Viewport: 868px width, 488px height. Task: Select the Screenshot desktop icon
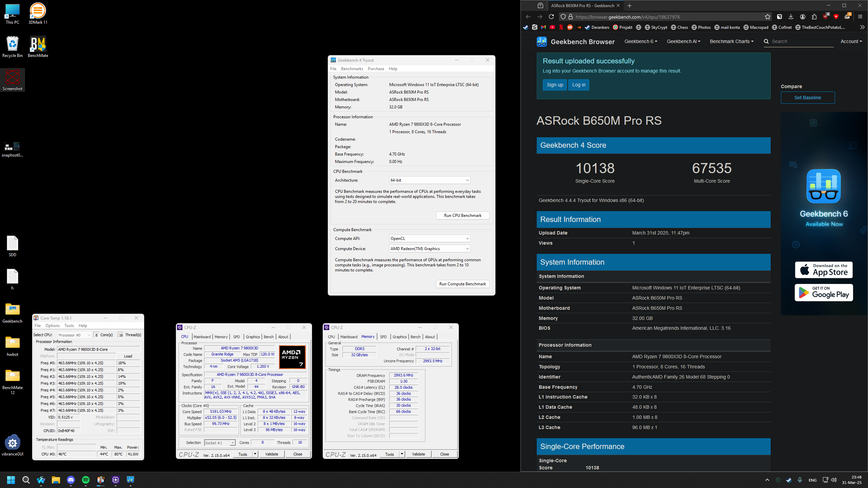click(12, 80)
